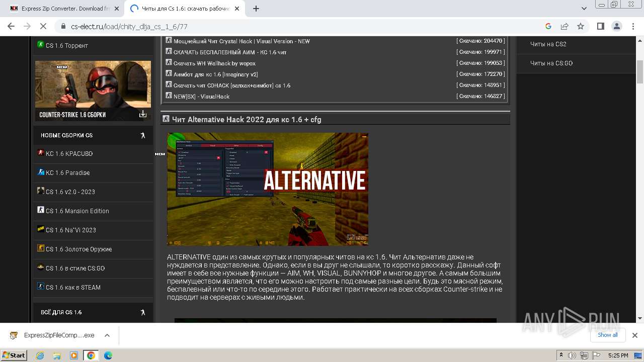Open media player taskbar icon

tap(74, 355)
